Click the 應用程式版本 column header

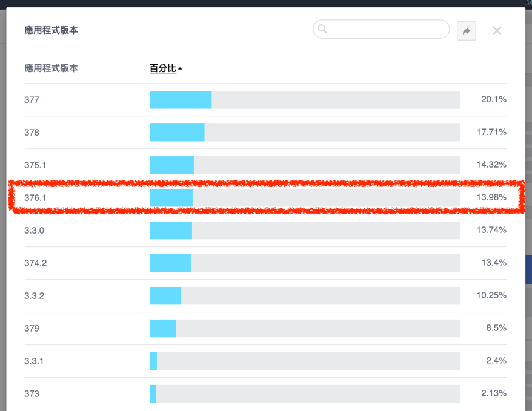(51, 68)
